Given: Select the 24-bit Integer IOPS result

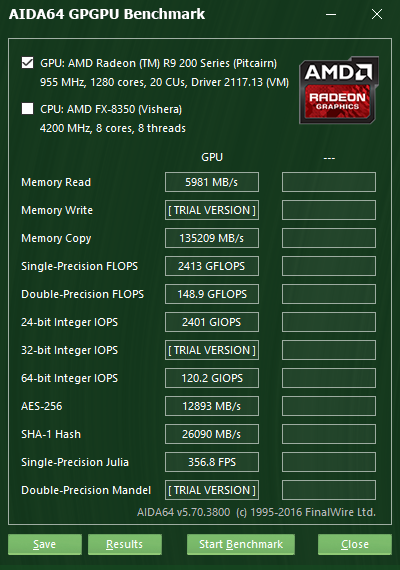Looking at the screenshot, I should [x=212, y=322].
